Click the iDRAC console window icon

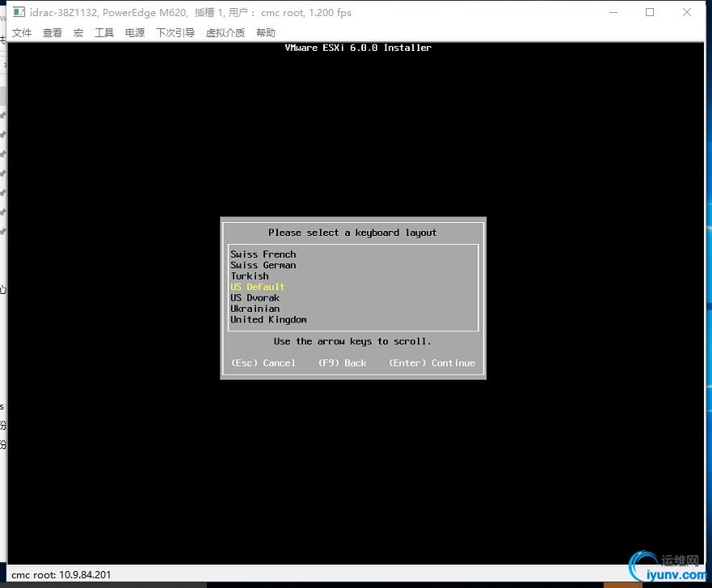[x=19, y=12]
